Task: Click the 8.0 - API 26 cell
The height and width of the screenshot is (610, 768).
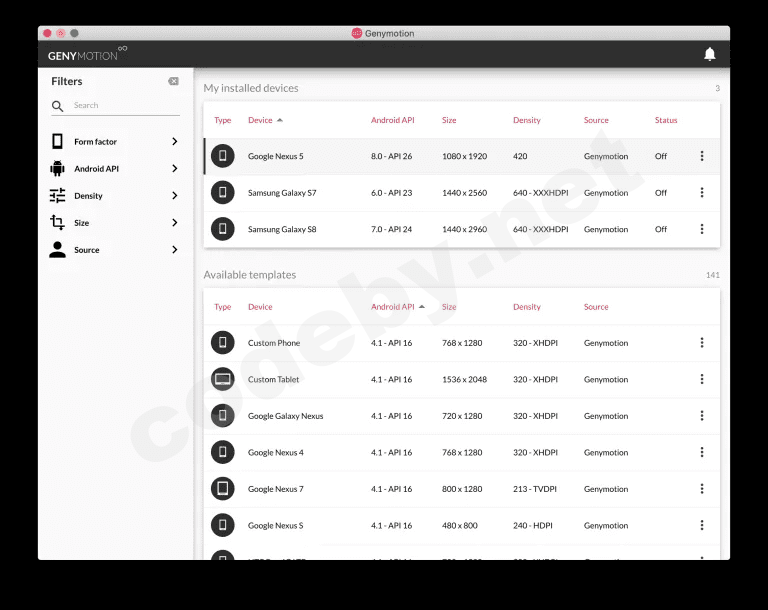Action: point(391,156)
